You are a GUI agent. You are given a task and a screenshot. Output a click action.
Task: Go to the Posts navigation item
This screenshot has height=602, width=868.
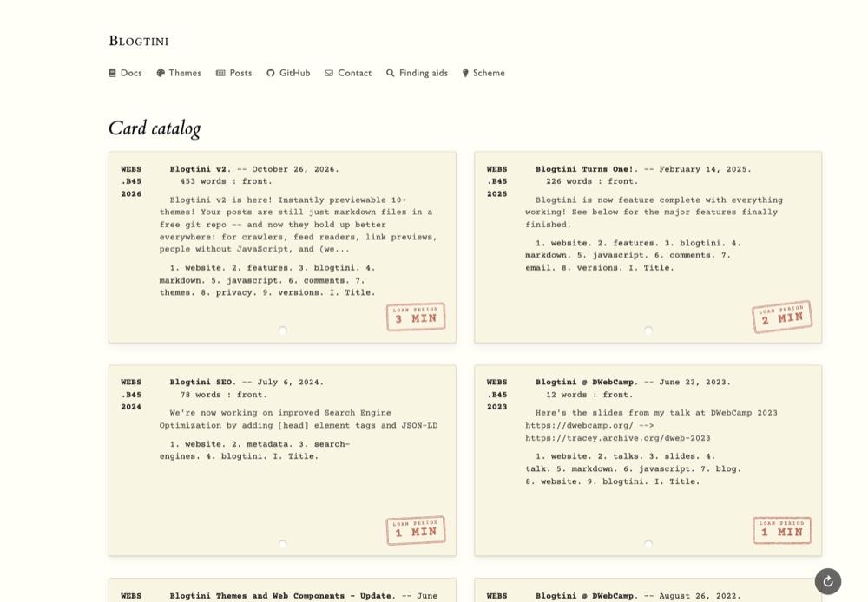[233, 73]
